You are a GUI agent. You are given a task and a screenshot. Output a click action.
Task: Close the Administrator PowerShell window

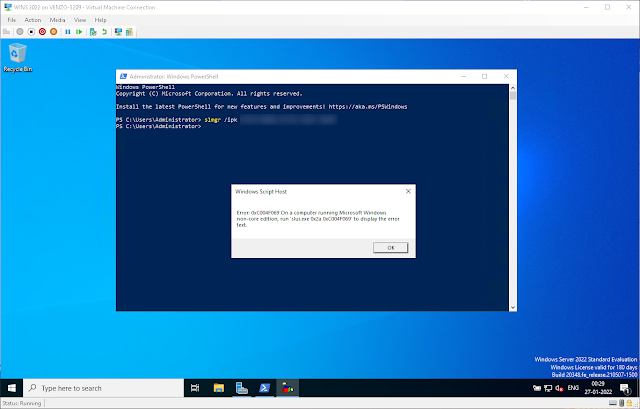click(506, 76)
